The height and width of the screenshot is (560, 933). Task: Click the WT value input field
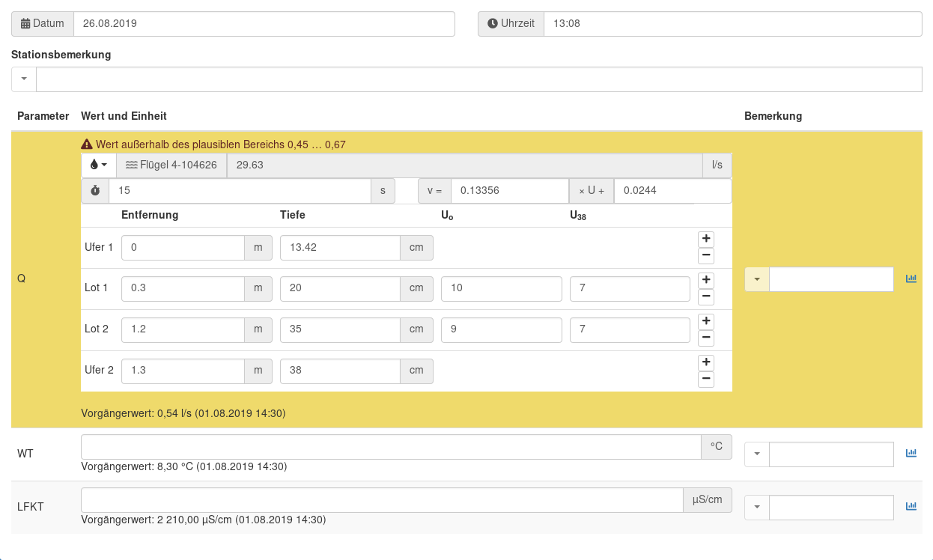coord(391,447)
